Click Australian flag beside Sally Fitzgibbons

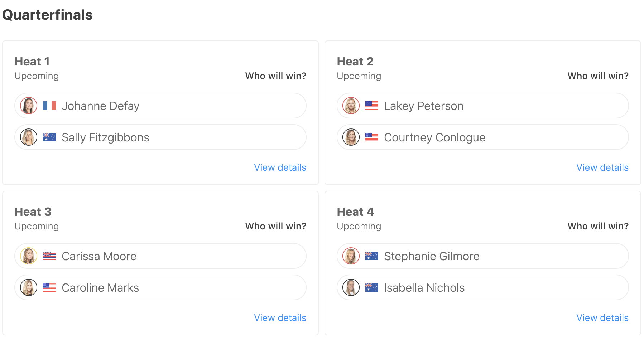[x=49, y=137]
